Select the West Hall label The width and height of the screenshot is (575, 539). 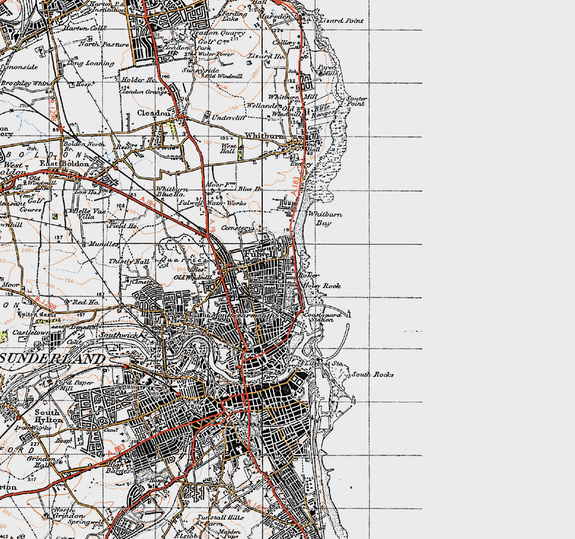coord(228,148)
